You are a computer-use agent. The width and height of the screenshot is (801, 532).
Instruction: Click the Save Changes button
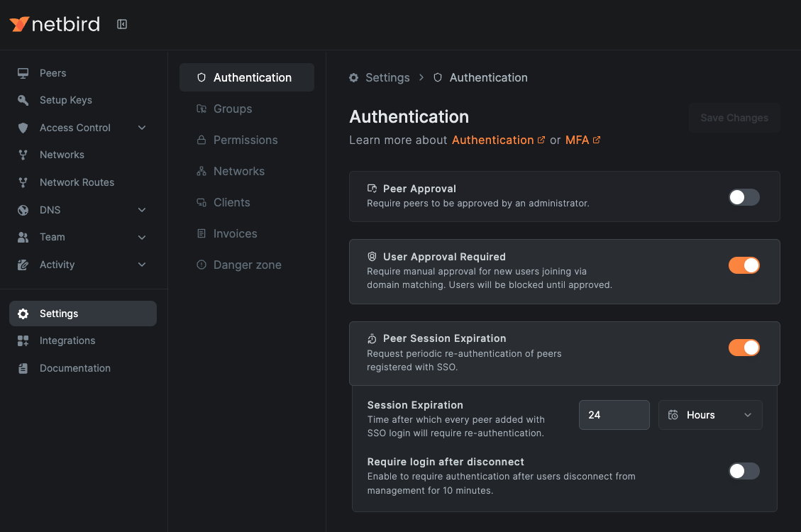click(x=734, y=118)
